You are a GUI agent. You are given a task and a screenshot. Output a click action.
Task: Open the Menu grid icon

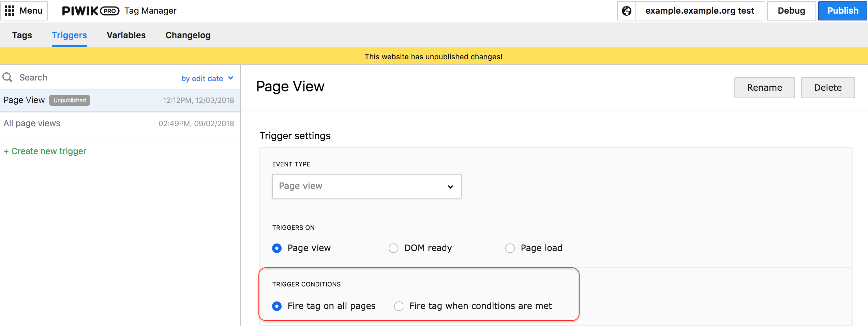pyautogui.click(x=10, y=11)
